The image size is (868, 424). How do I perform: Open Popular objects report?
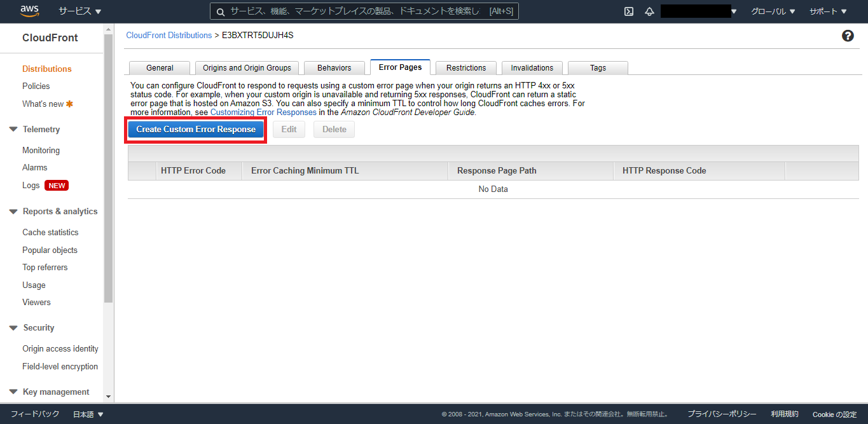click(50, 250)
